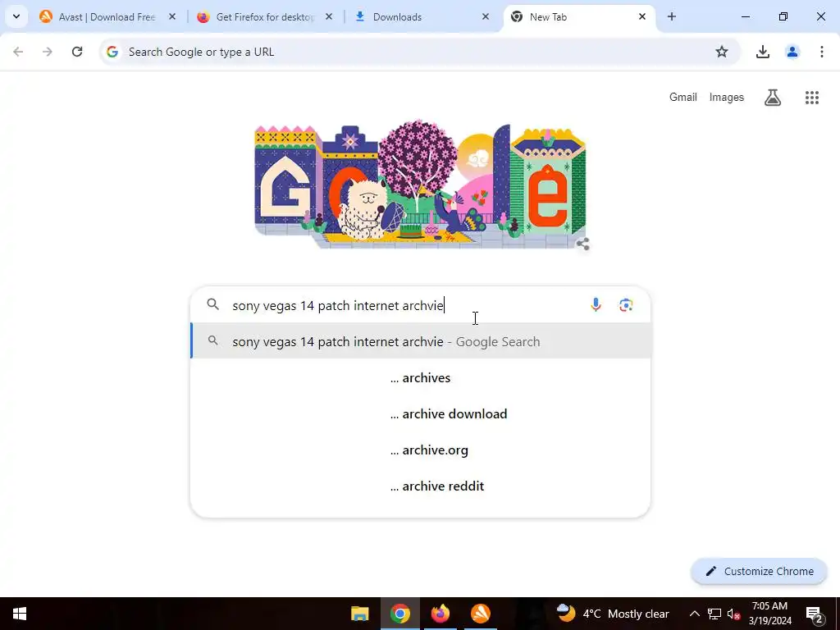The image size is (840, 630).
Task: Switch to the Get Firefox for desktop tab
Action: [x=265, y=17]
